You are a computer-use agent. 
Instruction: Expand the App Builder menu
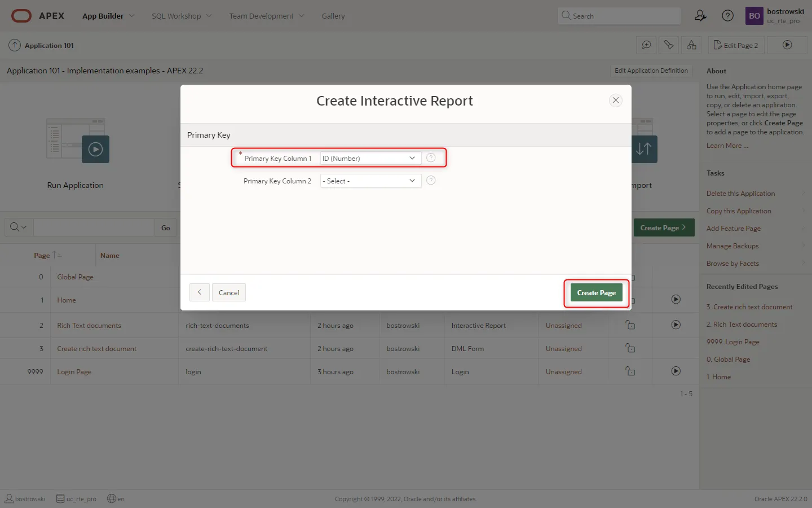(x=108, y=16)
